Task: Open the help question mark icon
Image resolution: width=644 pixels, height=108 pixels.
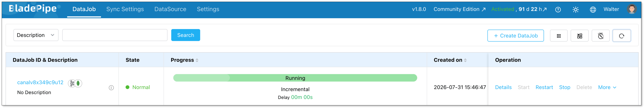Action: click(x=558, y=10)
